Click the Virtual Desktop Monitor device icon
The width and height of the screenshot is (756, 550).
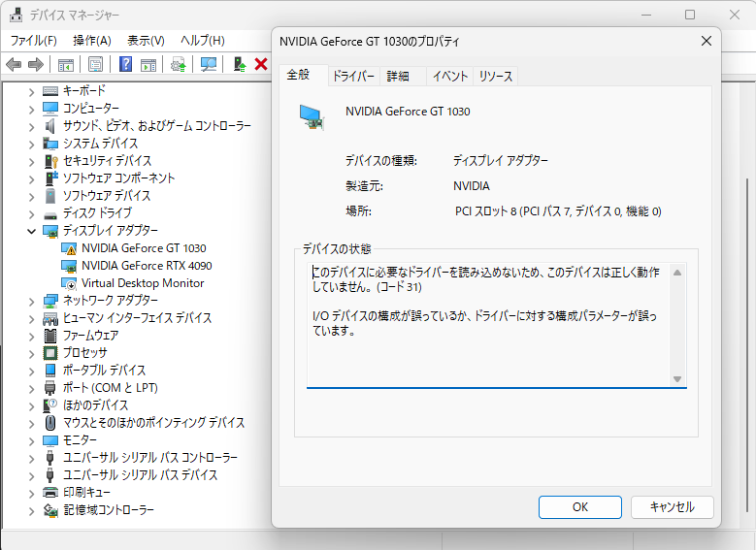pos(69,283)
